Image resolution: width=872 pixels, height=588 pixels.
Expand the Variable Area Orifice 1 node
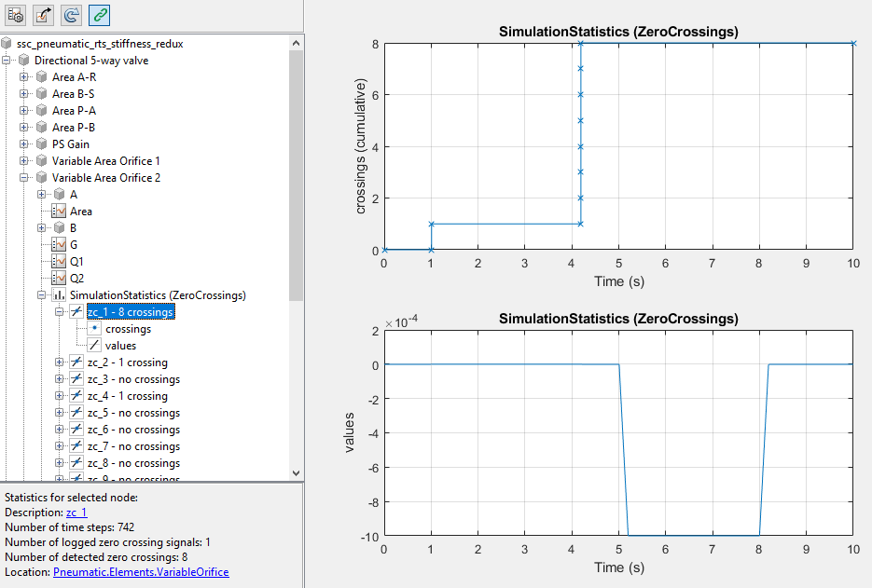[x=24, y=160]
